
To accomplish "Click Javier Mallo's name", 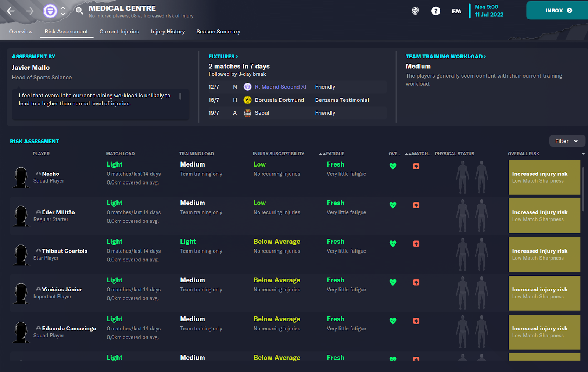I will (31, 68).
